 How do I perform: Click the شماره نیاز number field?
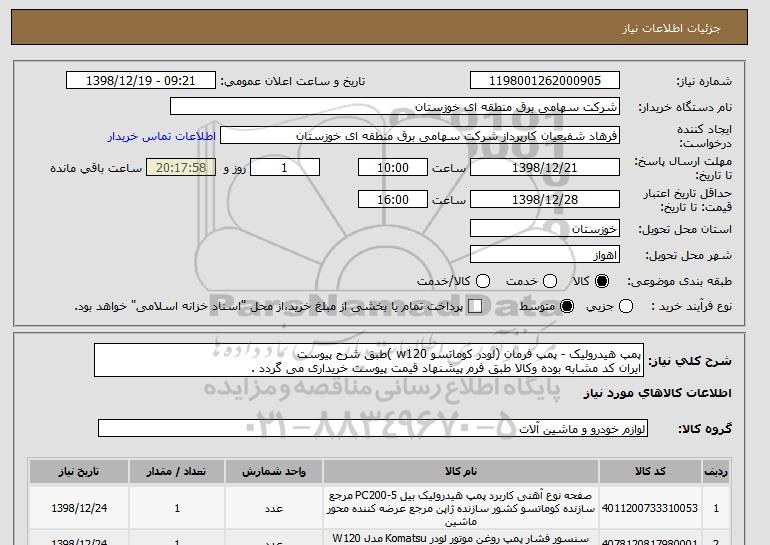tap(545, 80)
